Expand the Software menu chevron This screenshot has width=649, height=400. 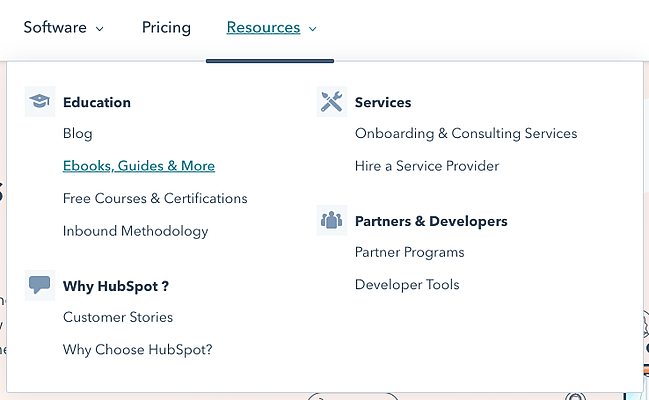pyautogui.click(x=99, y=29)
